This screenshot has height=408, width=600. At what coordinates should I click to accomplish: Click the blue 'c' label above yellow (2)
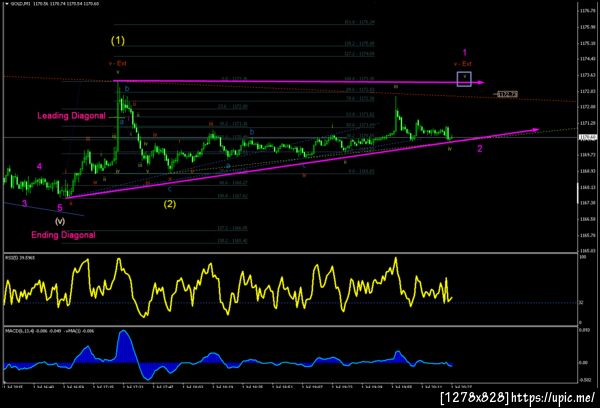tap(170, 189)
